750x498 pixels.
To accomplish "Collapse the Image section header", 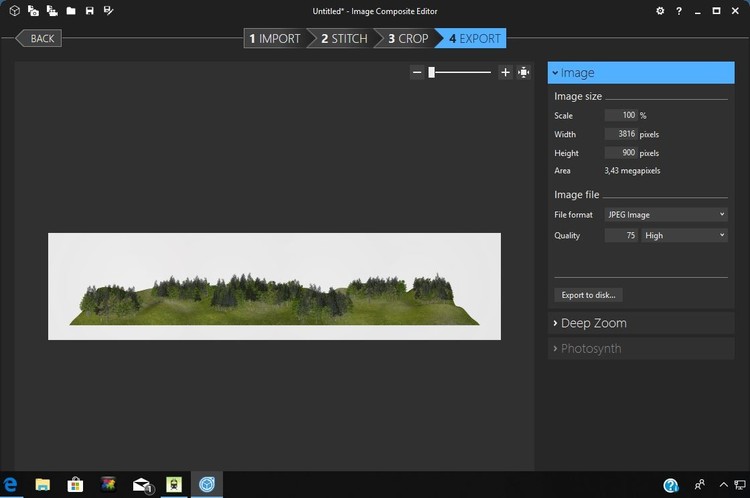I will [x=641, y=73].
